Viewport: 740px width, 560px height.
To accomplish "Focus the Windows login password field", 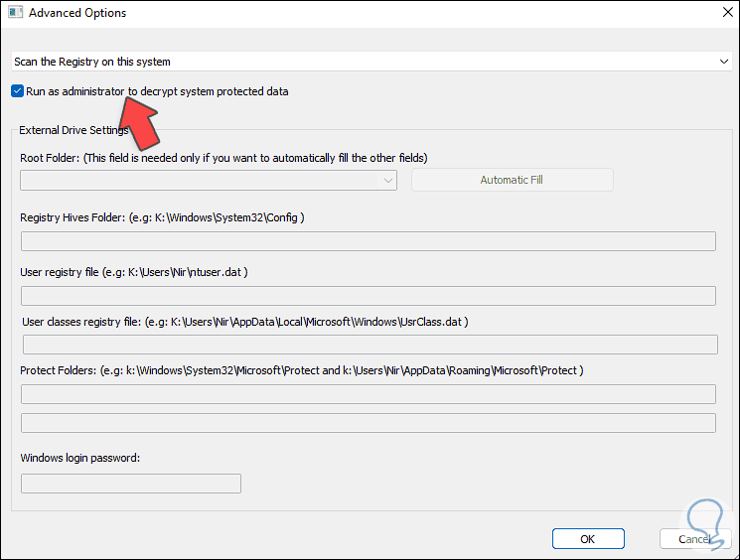I will click(131, 484).
